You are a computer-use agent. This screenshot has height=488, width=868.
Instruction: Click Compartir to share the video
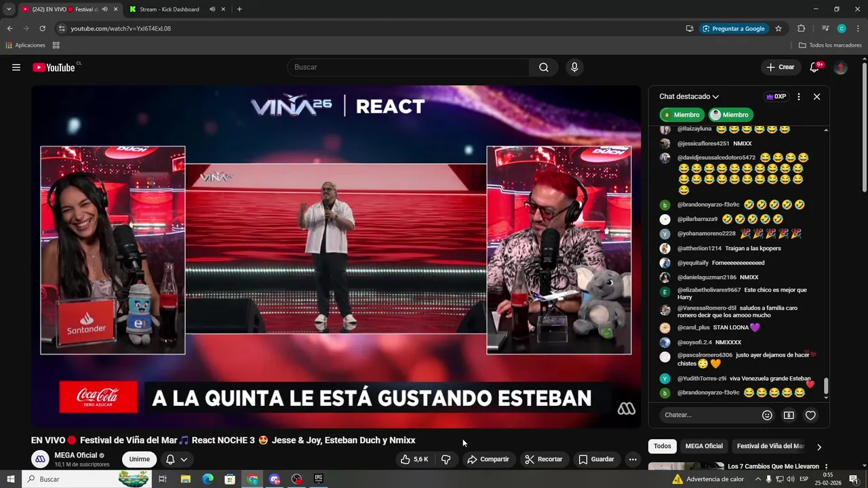point(488,459)
